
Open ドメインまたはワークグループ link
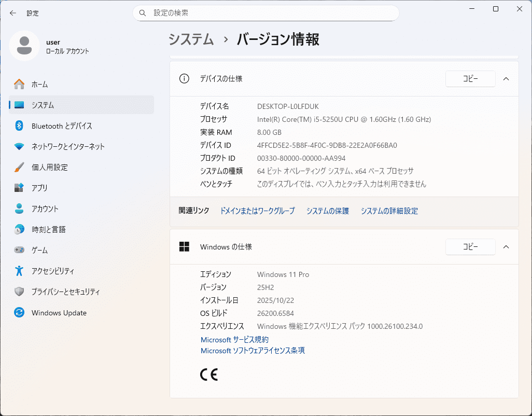tap(258, 211)
